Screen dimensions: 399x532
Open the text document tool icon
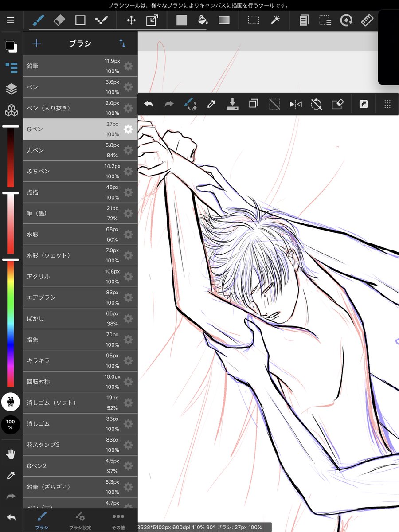tap(304, 20)
